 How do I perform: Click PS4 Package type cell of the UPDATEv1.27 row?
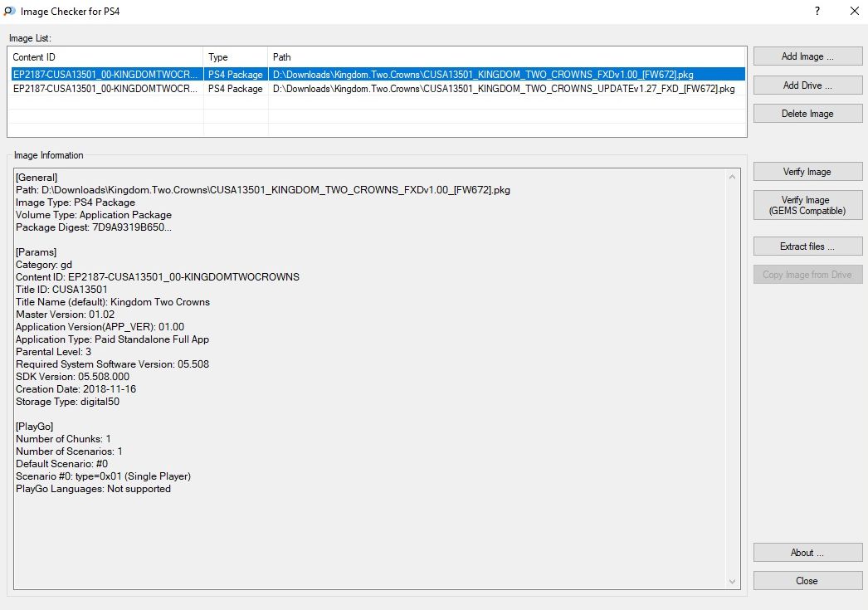pyautogui.click(x=236, y=89)
